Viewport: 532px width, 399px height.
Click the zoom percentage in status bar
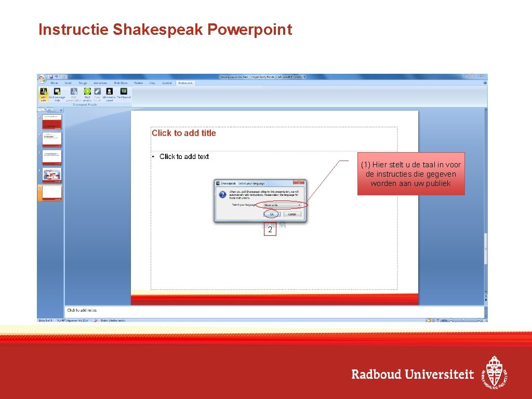pyautogui.click(x=445, y=320)
